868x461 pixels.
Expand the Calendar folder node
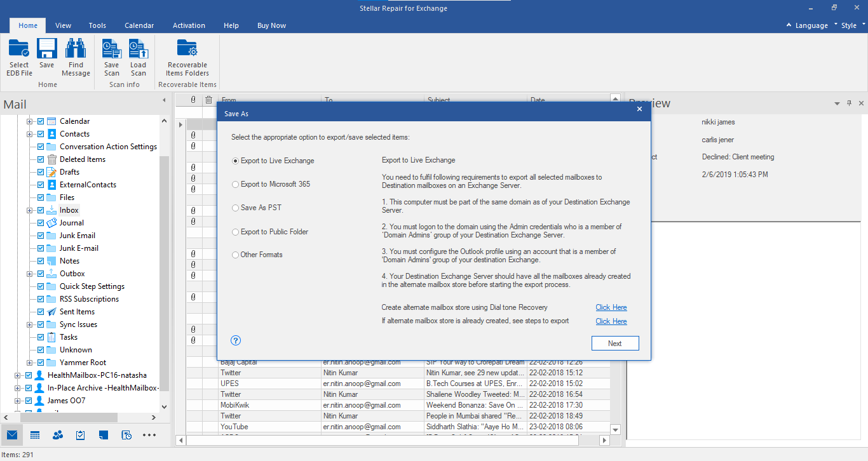tap(29, 121)
